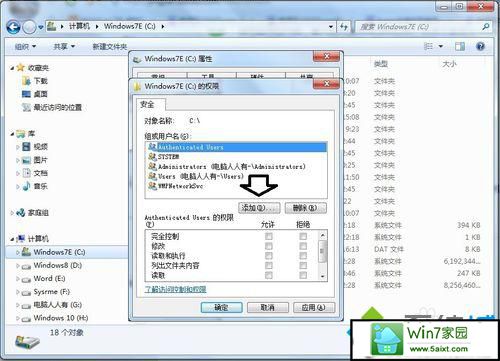The image size is (500, 361).
Task: Select Authenticated Users in group list
Action: pos(236,147)
